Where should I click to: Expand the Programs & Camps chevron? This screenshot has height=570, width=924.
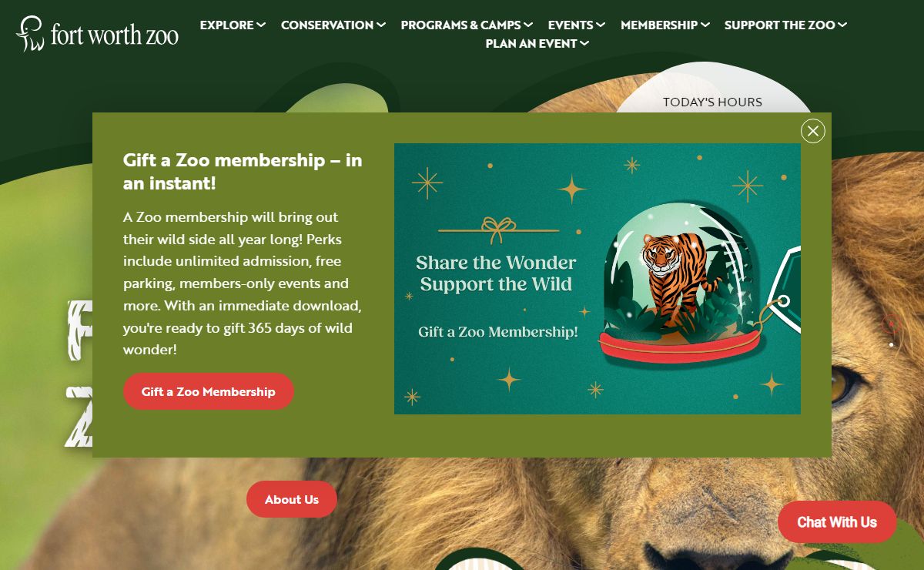click(x=528, y=25)
